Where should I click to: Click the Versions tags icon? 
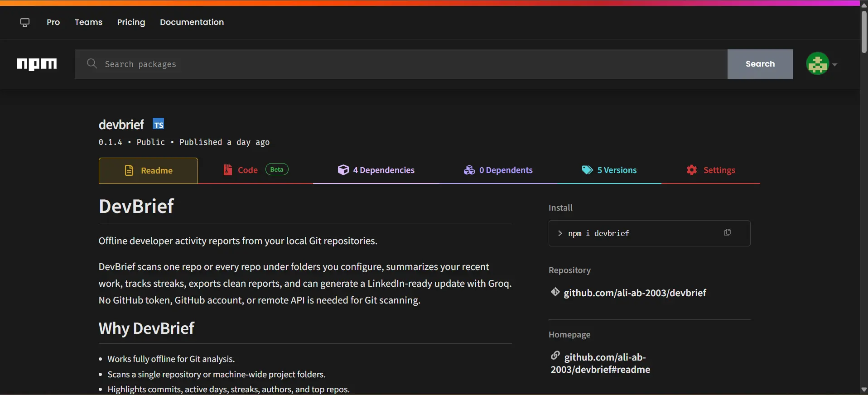coord(587,170)
